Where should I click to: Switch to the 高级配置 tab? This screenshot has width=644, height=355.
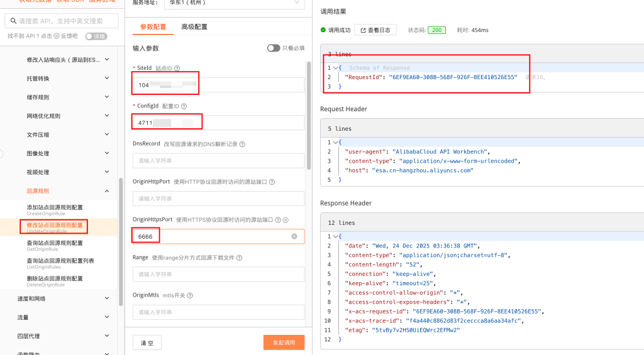point(194,27)
